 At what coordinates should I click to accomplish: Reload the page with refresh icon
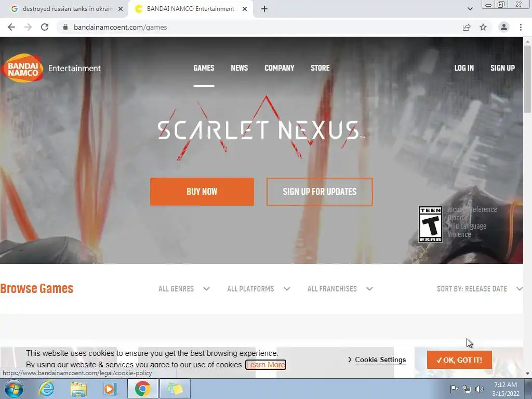point(45,27)
